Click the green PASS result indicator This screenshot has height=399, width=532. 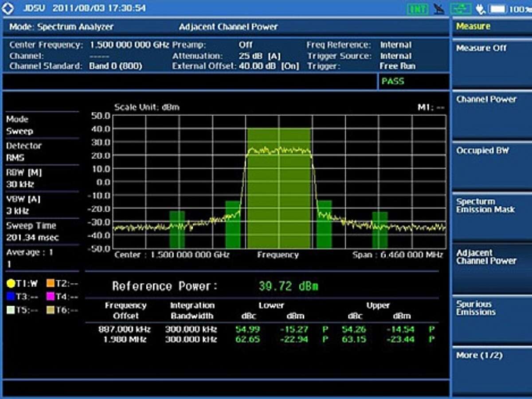393,82
